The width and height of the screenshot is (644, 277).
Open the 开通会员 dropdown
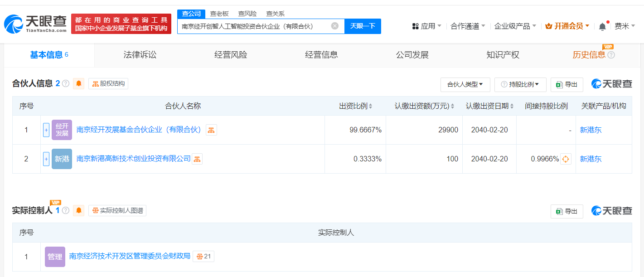pos(567,26)
